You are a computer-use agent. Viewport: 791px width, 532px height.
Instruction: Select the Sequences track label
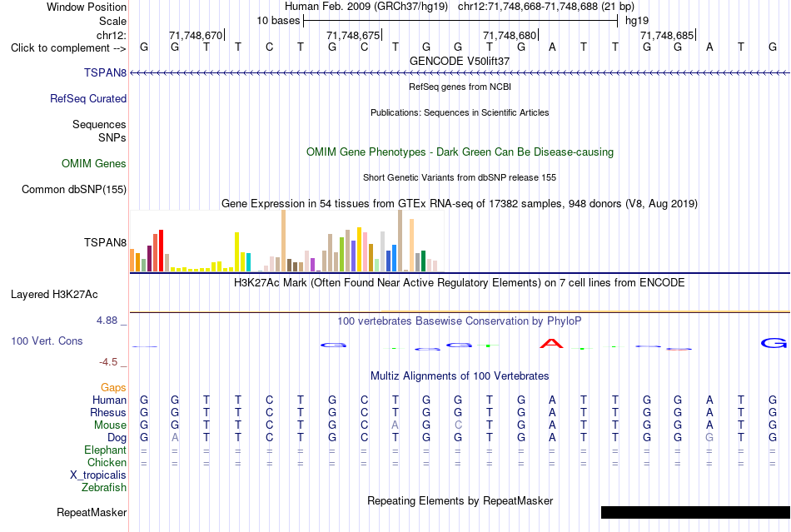pos(99,124)
